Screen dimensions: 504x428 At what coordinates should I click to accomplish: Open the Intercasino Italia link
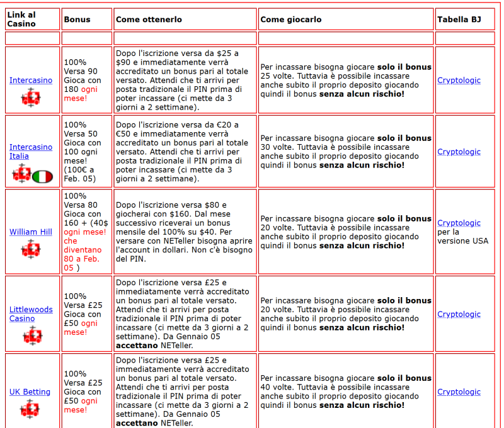pyautogui.click(x=31, y=151)
